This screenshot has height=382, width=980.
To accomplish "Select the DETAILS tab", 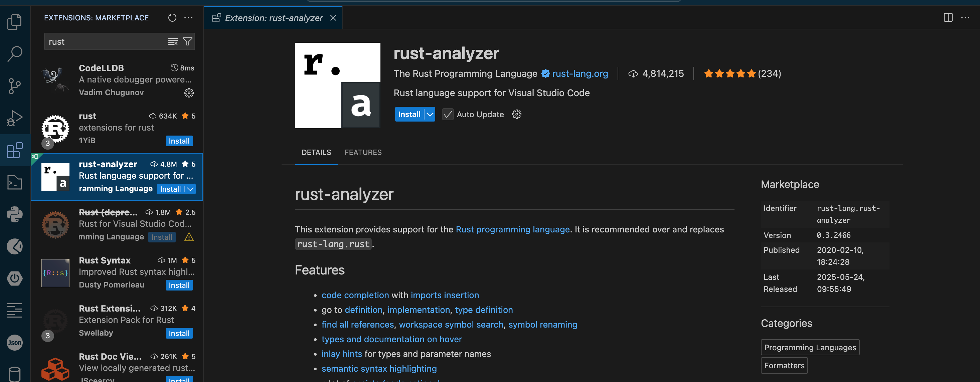I will pyautogui.click(x=316, y=152).
